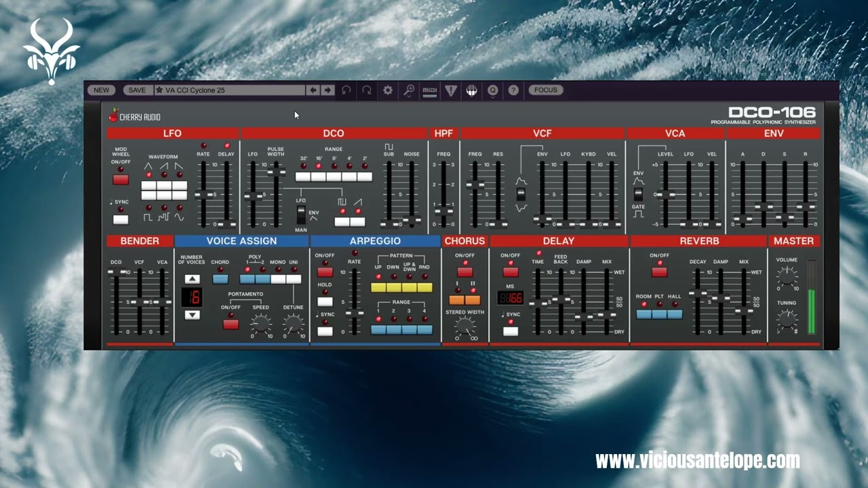Select arpeggio RANGE 3 button
868x488 pixels.
click(x=409, y=329)
